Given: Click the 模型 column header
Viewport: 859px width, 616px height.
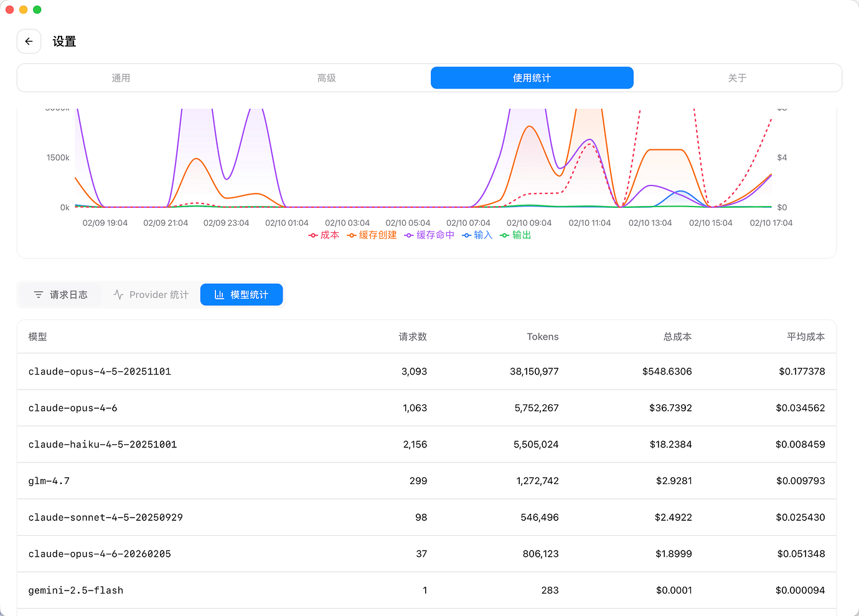Looking at the screenshot, I should click(x=37, y=337).
